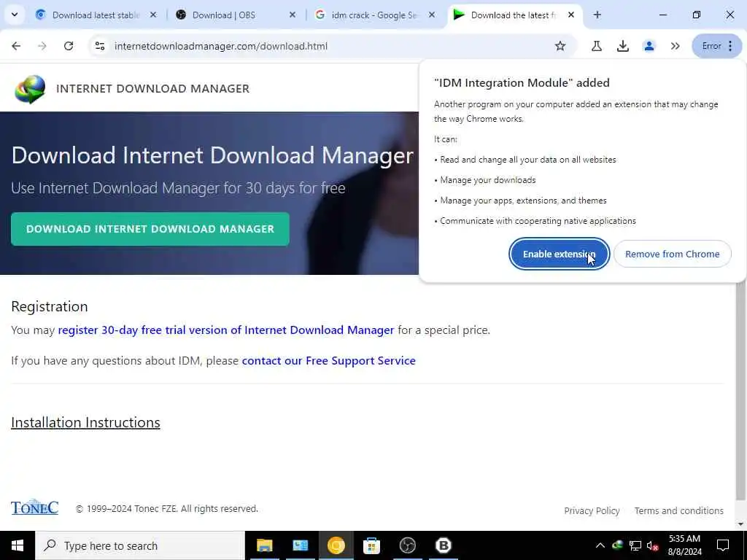Open the Chrome downloads icon
747x560 pixels.
tap(623, 46)
